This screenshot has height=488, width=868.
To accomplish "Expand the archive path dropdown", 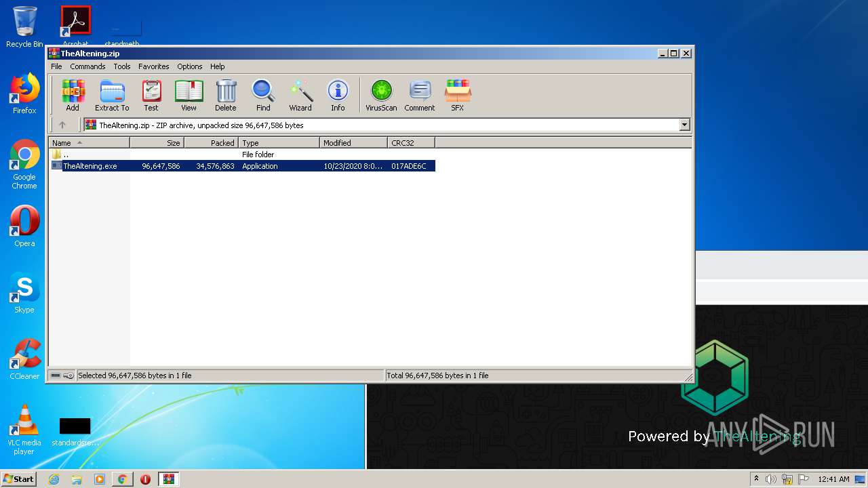I will 684,125.
